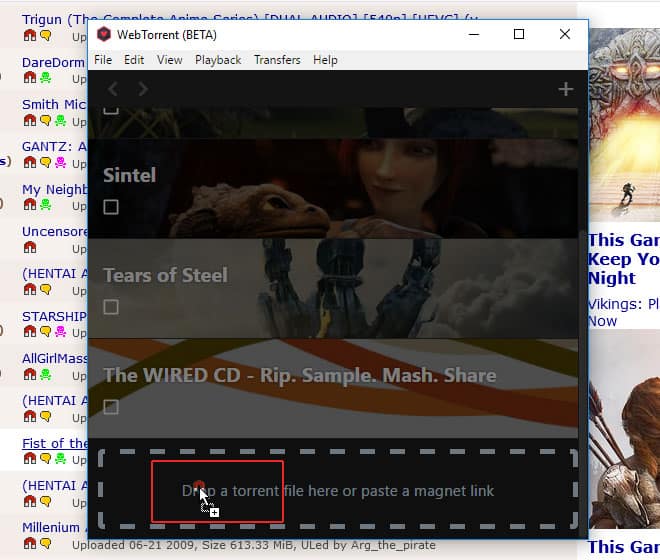This screenshot has height=560, width=660.
Task: Open the STARSHIP link in browser
Action: point(54,316)
